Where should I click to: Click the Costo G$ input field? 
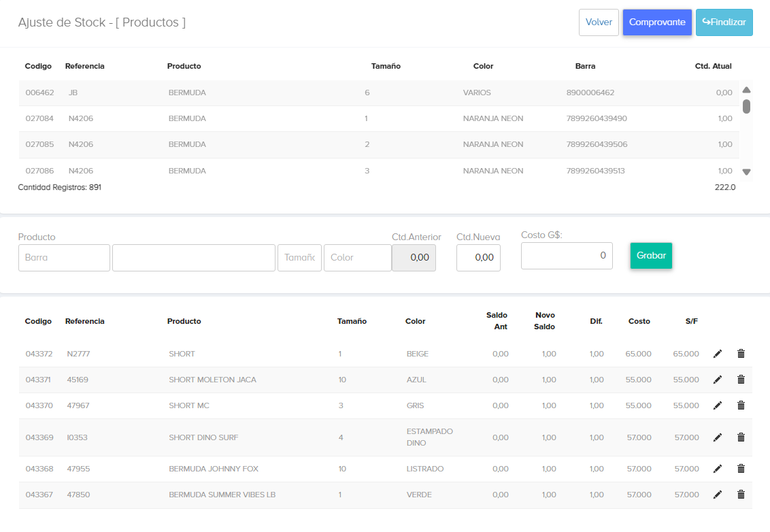pyautogui.click(x=567, y=256)
